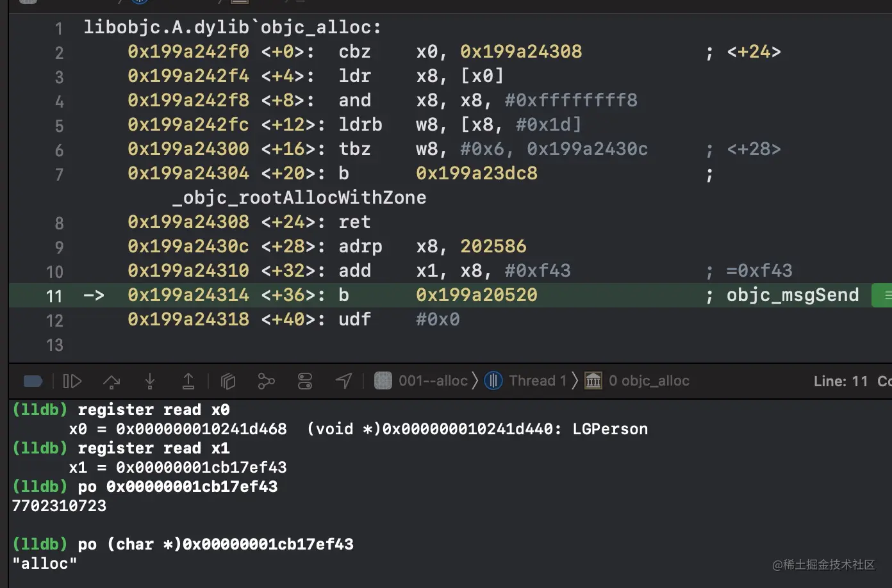Screen dimensions: 892x588
Task: Click the Continue program execution button
Action: point(72,381)
